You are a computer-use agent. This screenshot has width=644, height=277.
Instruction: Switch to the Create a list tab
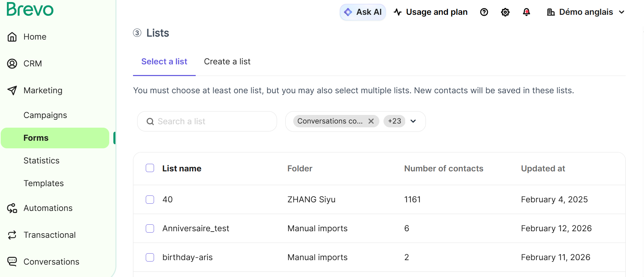pos(227,62)
